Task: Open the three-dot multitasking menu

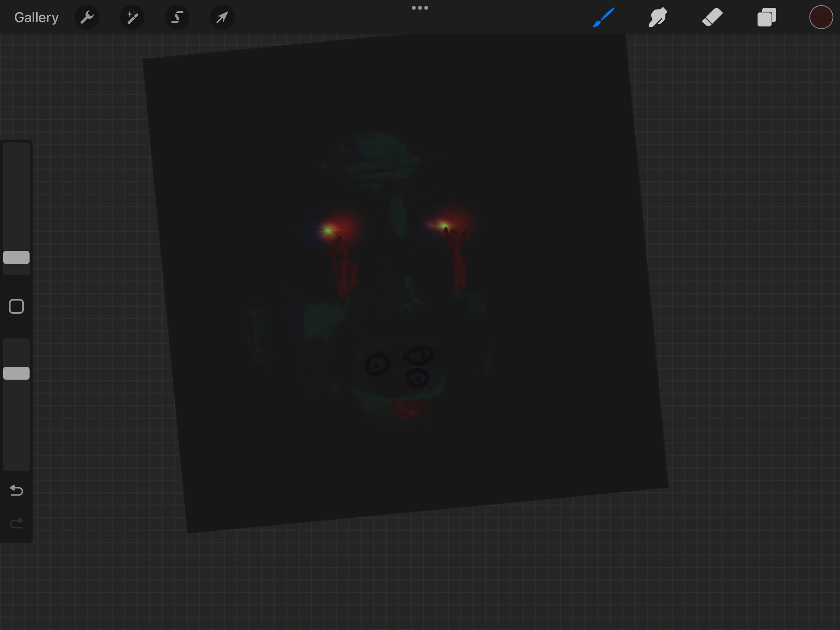Action: click(x=420, y=8)
